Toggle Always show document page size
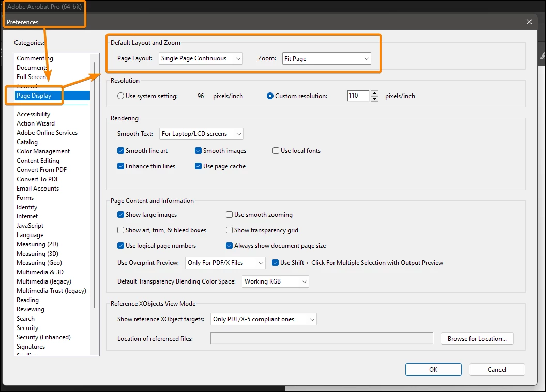Viewport: 546px width, 392px height. [229, 245]
